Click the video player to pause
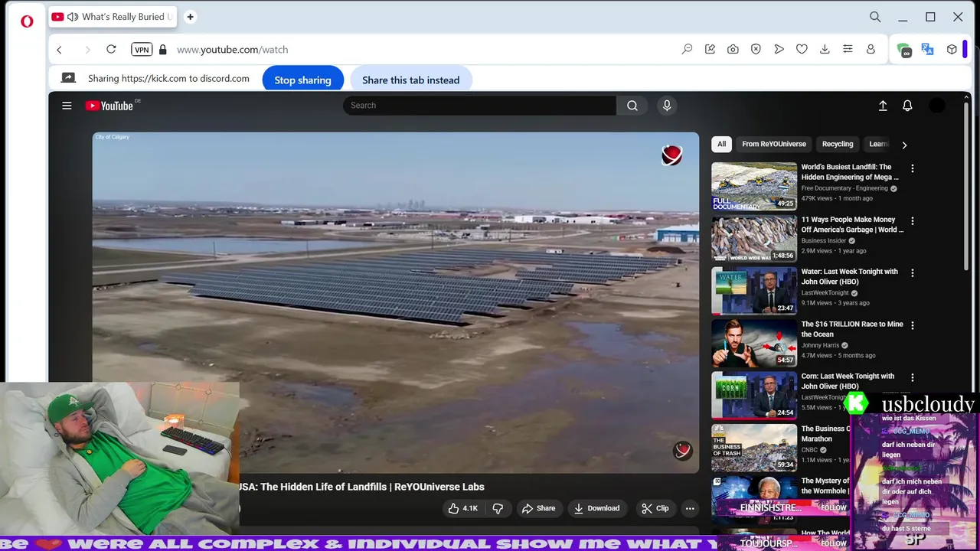 pos(396,302)
